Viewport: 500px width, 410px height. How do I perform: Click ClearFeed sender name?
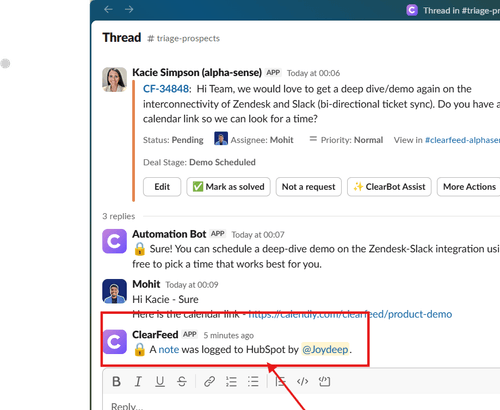[x=155, y=334]
